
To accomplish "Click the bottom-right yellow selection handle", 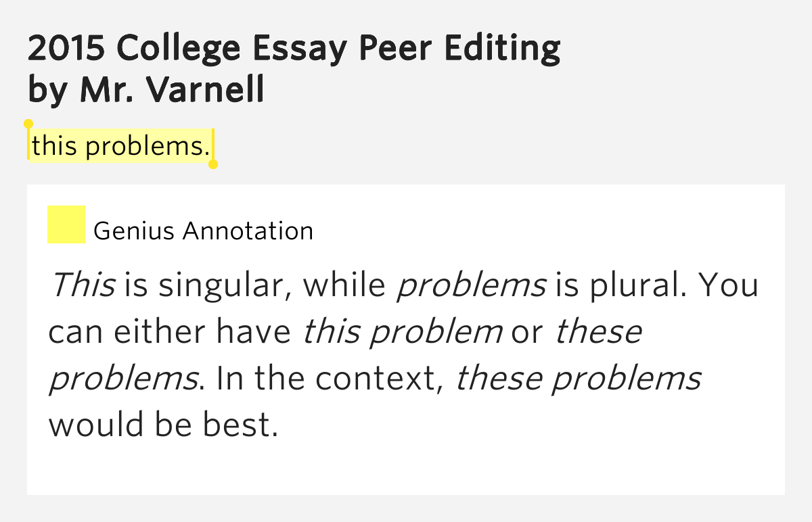I will [213, 164].
